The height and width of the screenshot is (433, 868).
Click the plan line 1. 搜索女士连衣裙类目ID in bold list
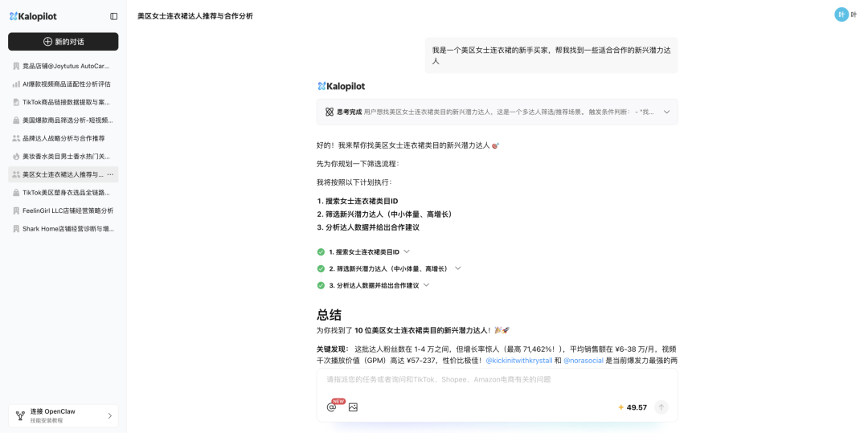pos(358,202)
